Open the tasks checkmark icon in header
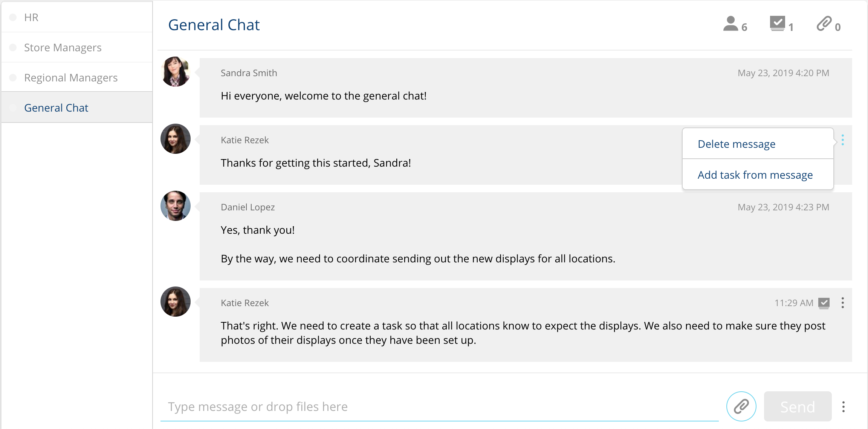 (777, 24)
